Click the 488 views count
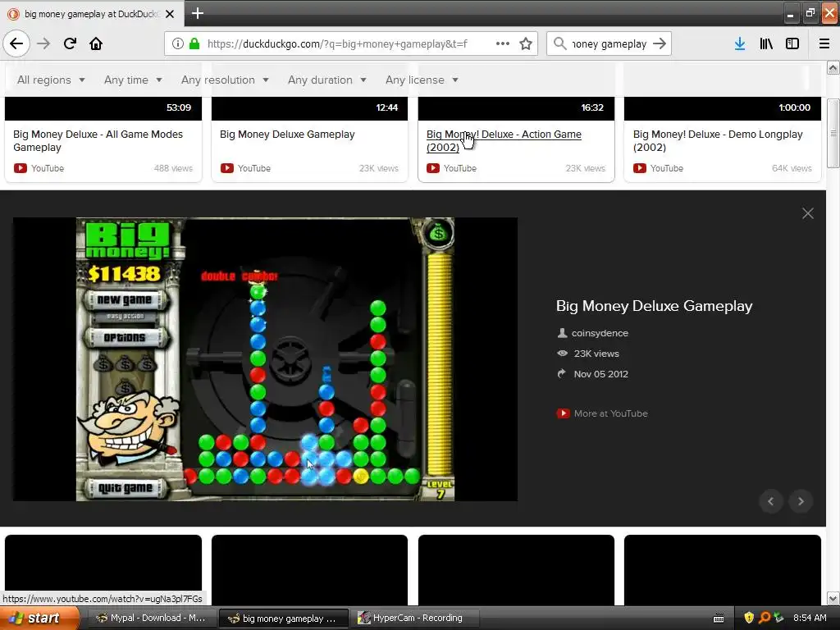 tap(173, 168)
